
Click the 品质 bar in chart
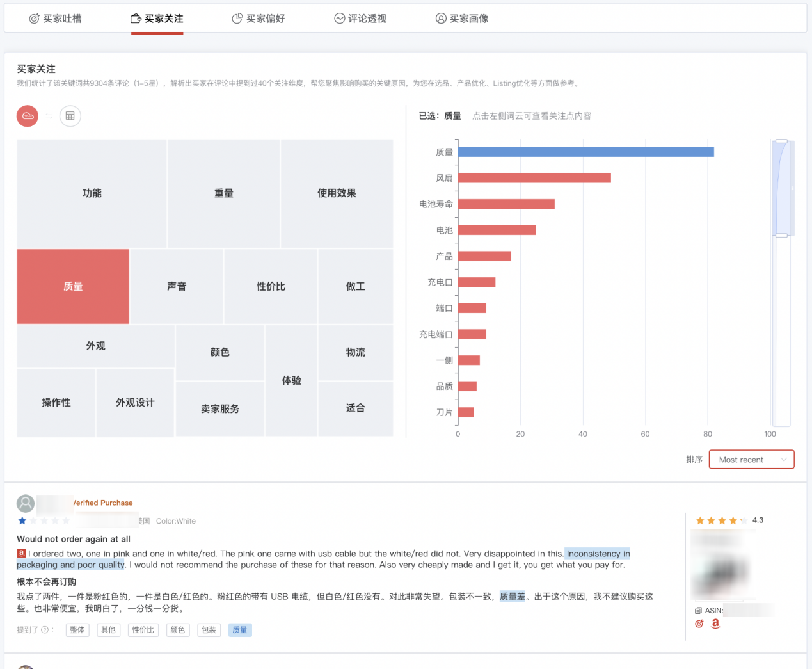tap(467, 386)
